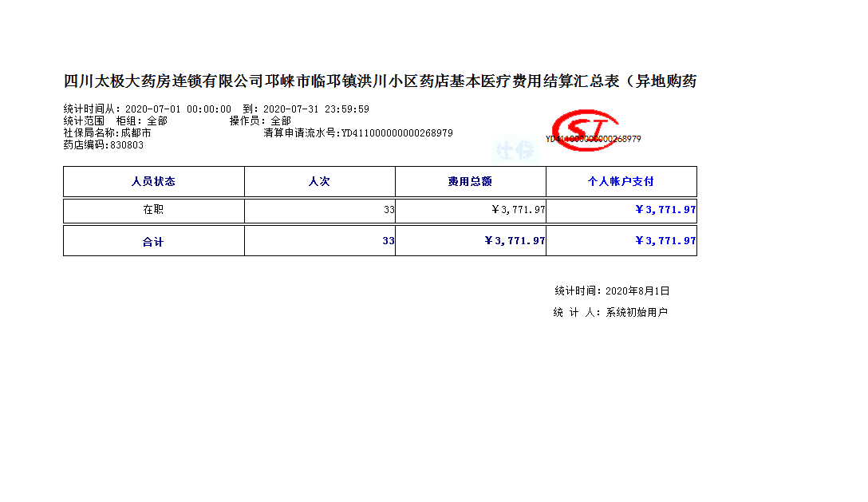Viewport: 868px width, 502px height.
Task: Click the 统计人: 系统初始用户 line
Action: coord(610,313)
